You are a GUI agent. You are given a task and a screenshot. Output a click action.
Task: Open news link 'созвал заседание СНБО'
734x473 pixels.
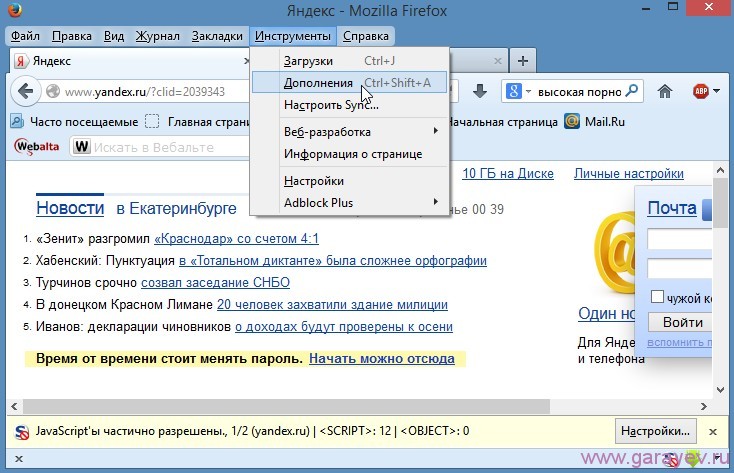[215, 283]
